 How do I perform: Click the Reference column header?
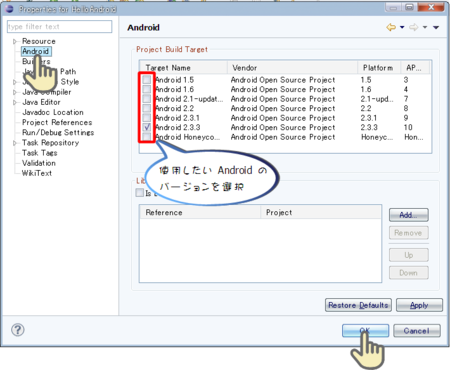pyautogui.click(x=200, y=212)
